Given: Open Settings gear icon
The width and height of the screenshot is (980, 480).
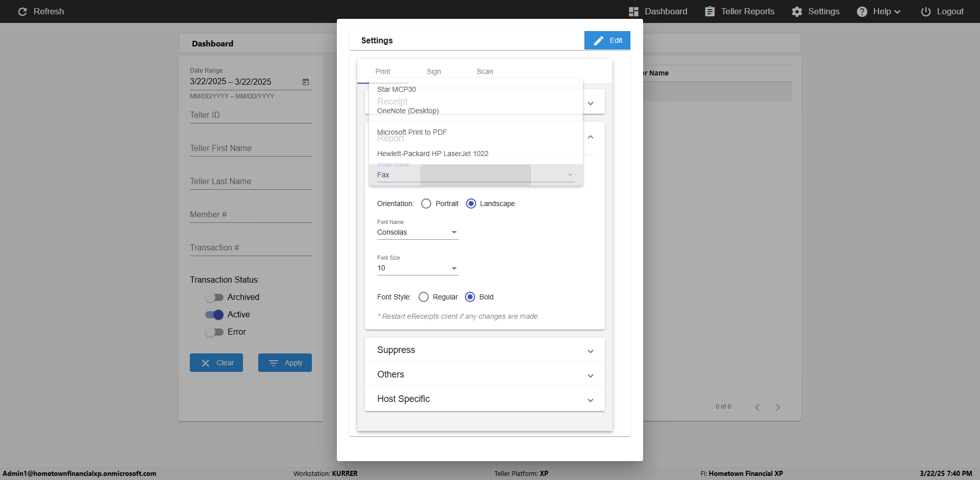Looking at the screenshot, I should (797, 11).
